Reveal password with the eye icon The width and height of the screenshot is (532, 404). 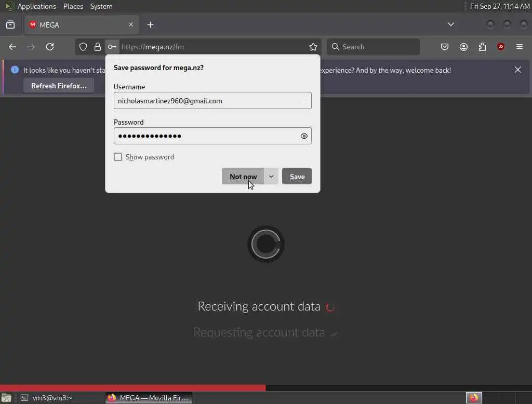point(304,136)
